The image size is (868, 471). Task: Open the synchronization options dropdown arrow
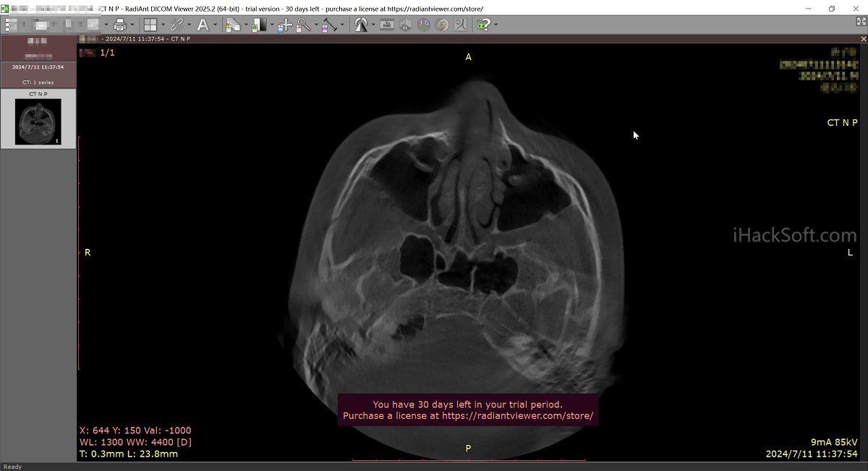coord(189,25)
